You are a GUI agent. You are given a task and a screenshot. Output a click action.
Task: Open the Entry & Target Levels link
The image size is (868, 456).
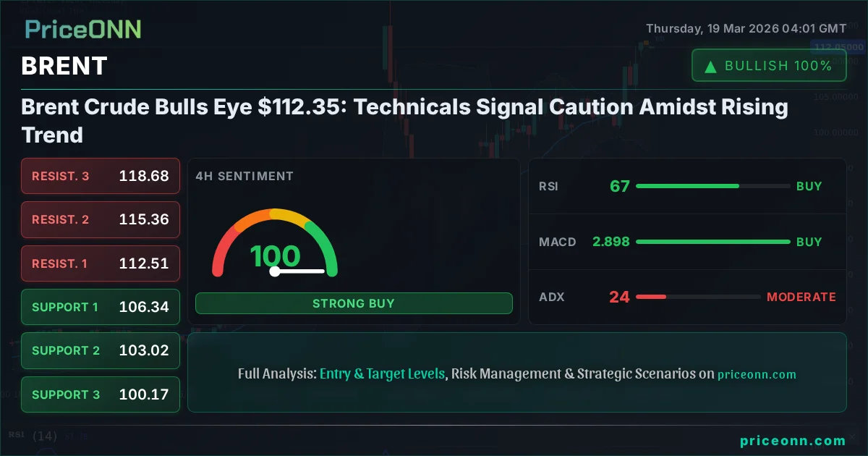point(382,373)
